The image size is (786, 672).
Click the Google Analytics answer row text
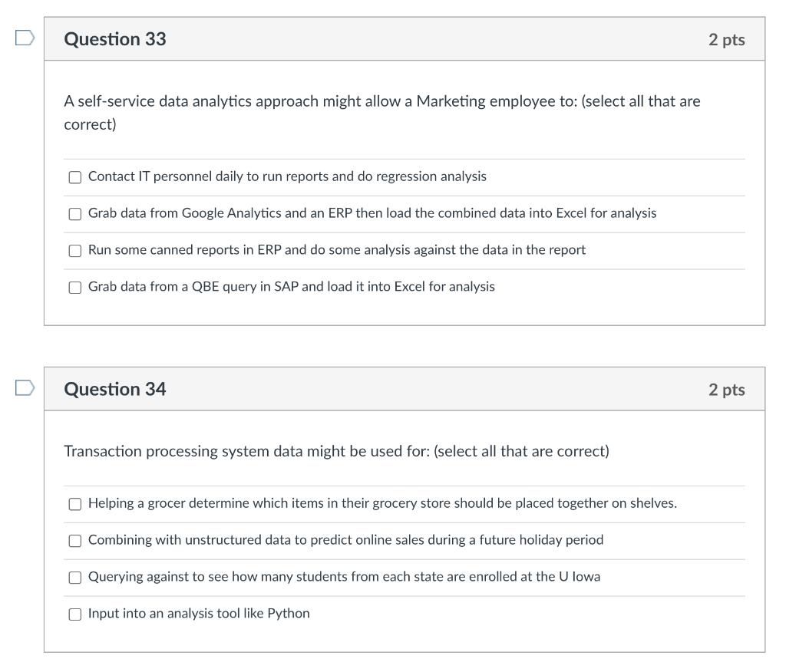point(371,213)
